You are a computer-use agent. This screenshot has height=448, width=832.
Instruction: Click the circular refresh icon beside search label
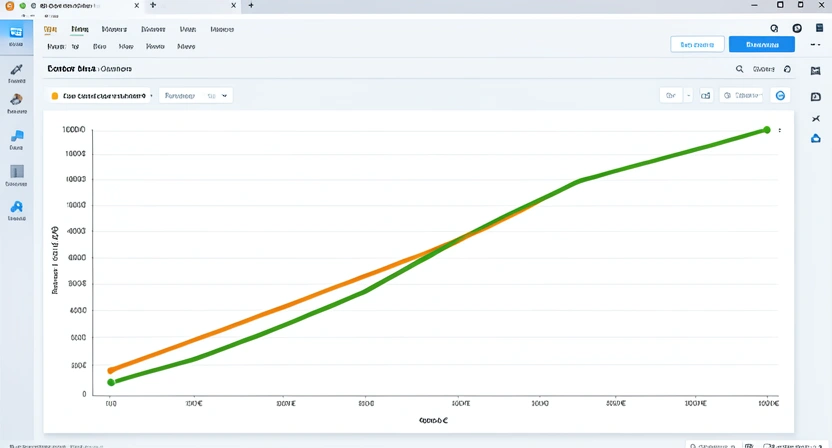coord(787,69)
